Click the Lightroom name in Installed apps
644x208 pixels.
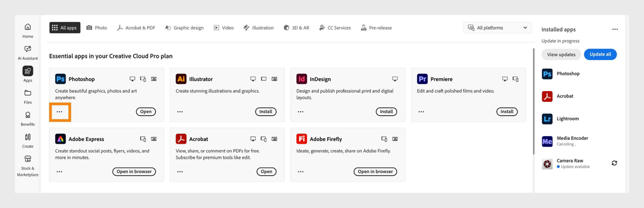[568, 119]
